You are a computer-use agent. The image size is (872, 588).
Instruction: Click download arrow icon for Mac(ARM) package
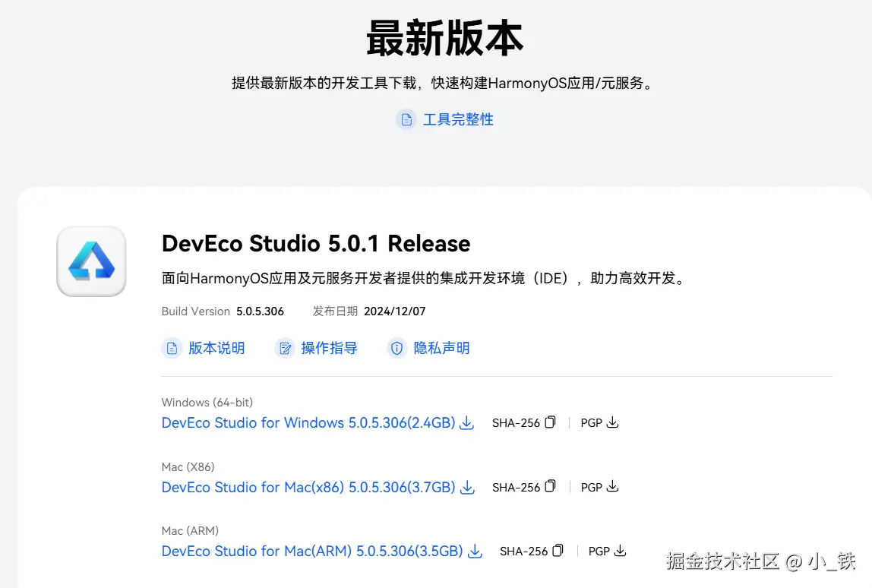point(475,552)
